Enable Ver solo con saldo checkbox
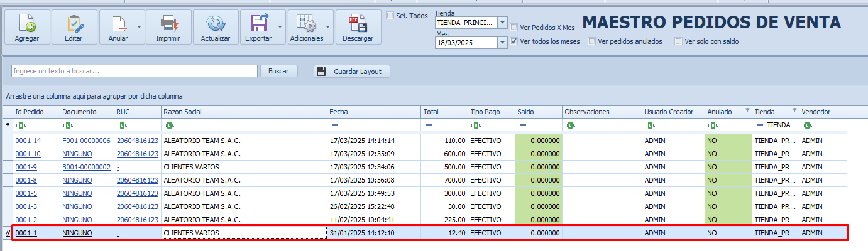Image resolution: width=868 pixels, height=251 pixels. tap(678, 41)
